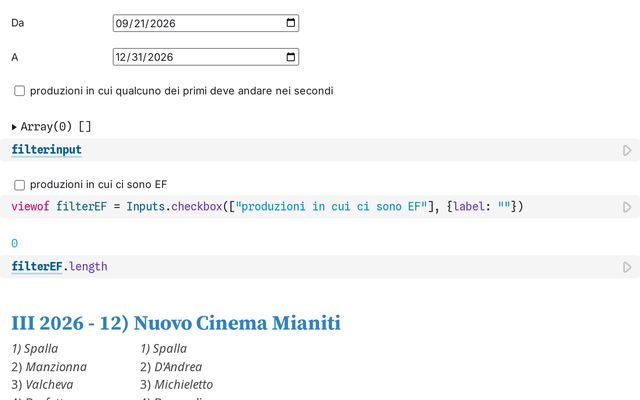This screenshot has width=640, height=400.
Task: Run the viewof filterEF cell
Action: 627,207
